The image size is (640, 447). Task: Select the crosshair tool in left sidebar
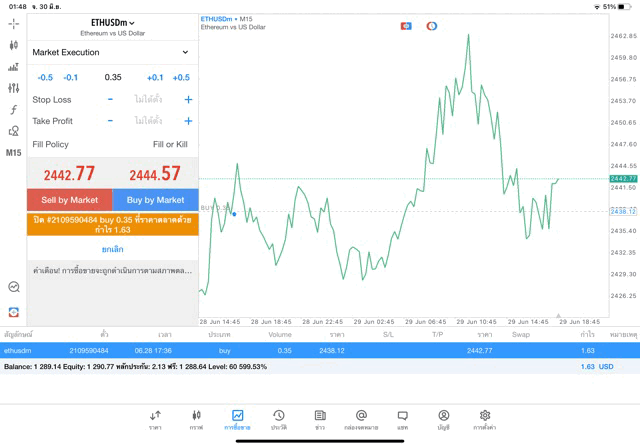pyautogui.click(x=13, y=23)
